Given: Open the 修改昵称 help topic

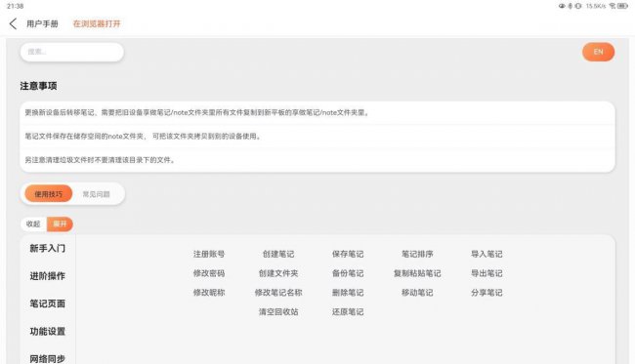Looking at the screenshot, I should (x=209, y=293).
